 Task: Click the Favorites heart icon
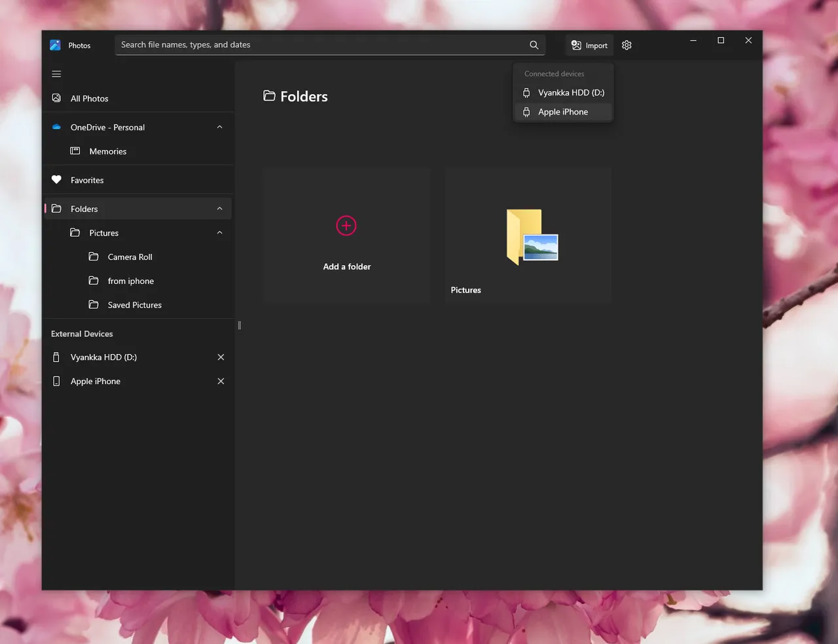pos(56,180)
